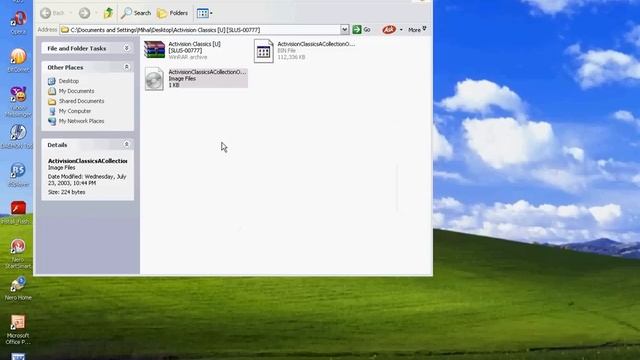
Task: Click the Flash desktop shortcut
Action: (17, 212)
